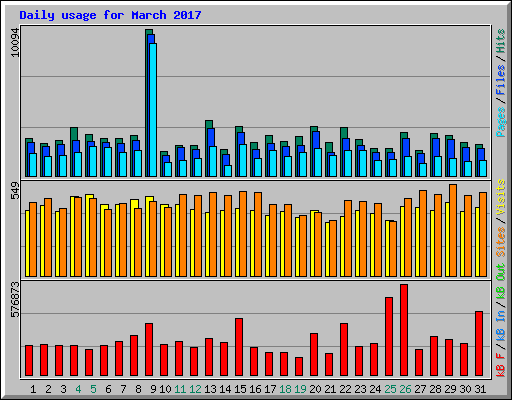Image resolution: width=512 pixels, height=400 pixels.
Task: Click the tallest cyan pages bar on day 9
Action: click(153, 110)
